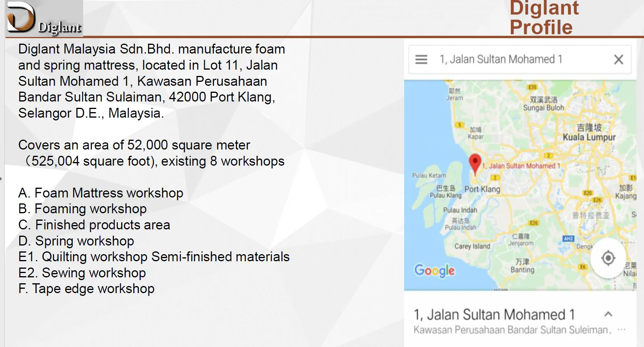This screenshot has height=347, width=644.
Task: Click the E35 highway marker on map
Action: tap(532, 87)
